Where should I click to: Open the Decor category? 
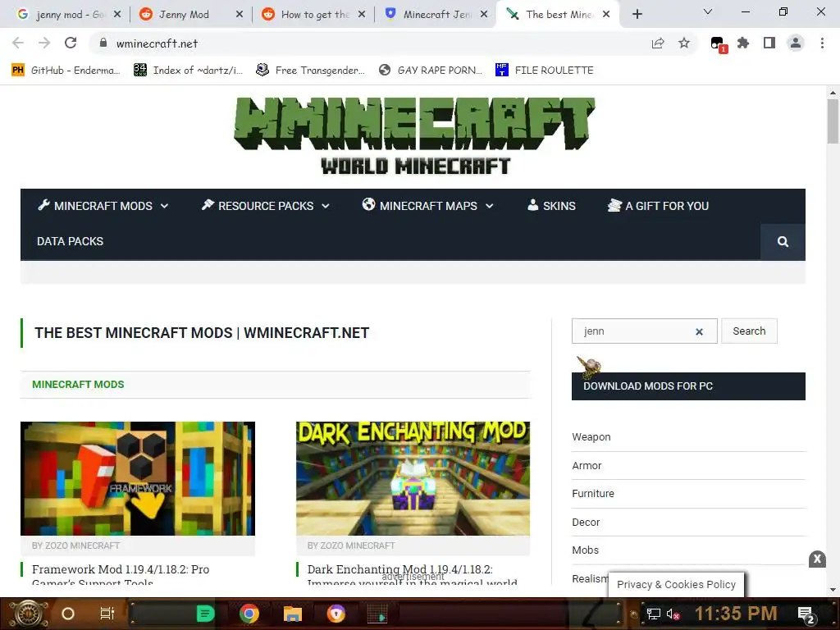tap(586, 523)
